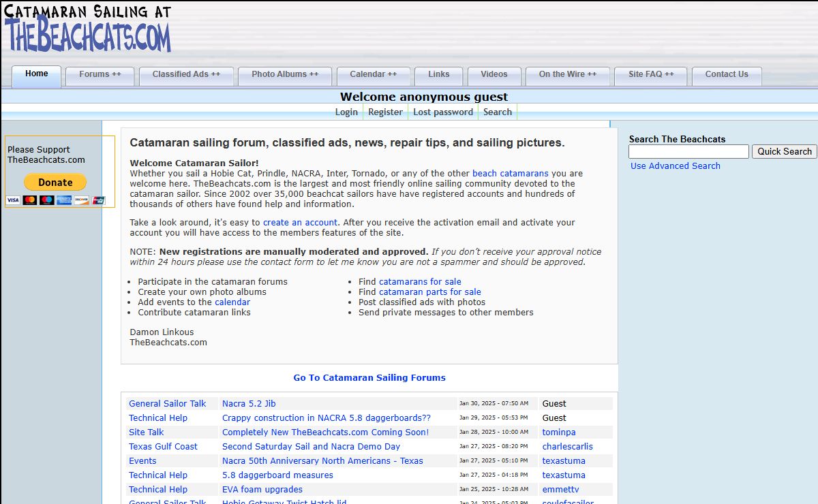Click the Contact Us tab
This screenshot has height=504, width=818.
(x=726, y=75)
